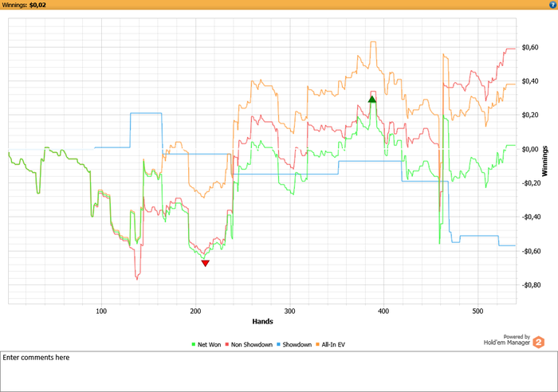Click in the 'Enter comments here' text box
558x392 pixels.
[x=279, y=370]
